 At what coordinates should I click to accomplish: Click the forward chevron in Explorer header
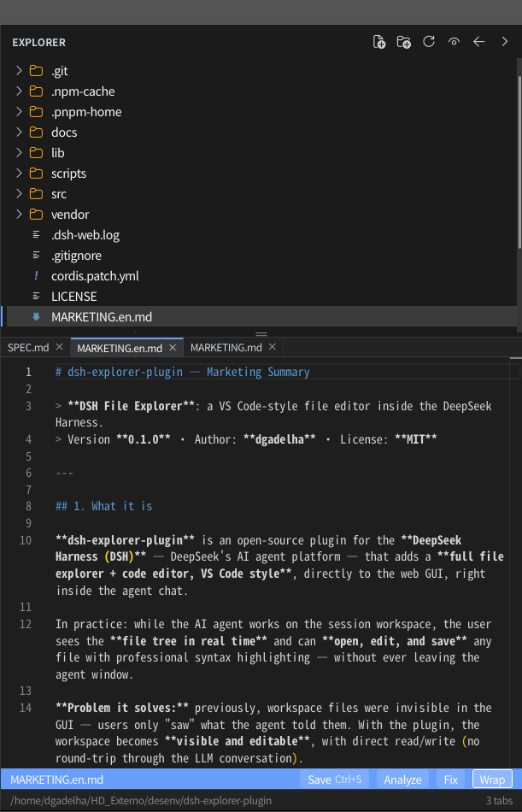point(504,42)
